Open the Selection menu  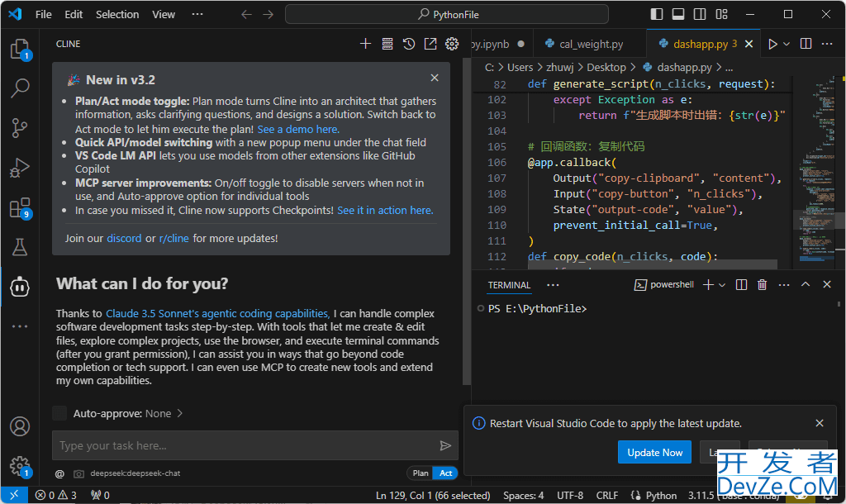[x=117, y=15]
